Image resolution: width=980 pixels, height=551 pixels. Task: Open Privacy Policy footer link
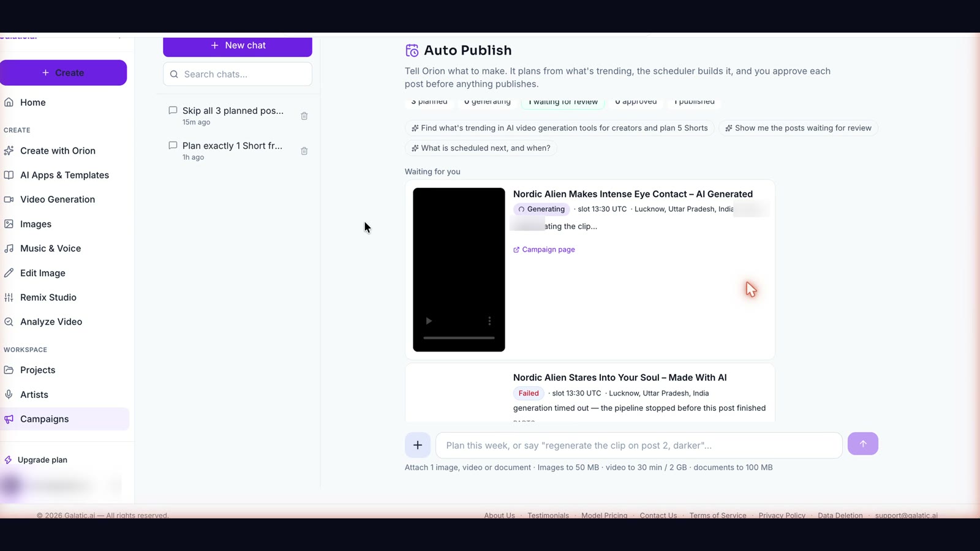coord(782,515)
